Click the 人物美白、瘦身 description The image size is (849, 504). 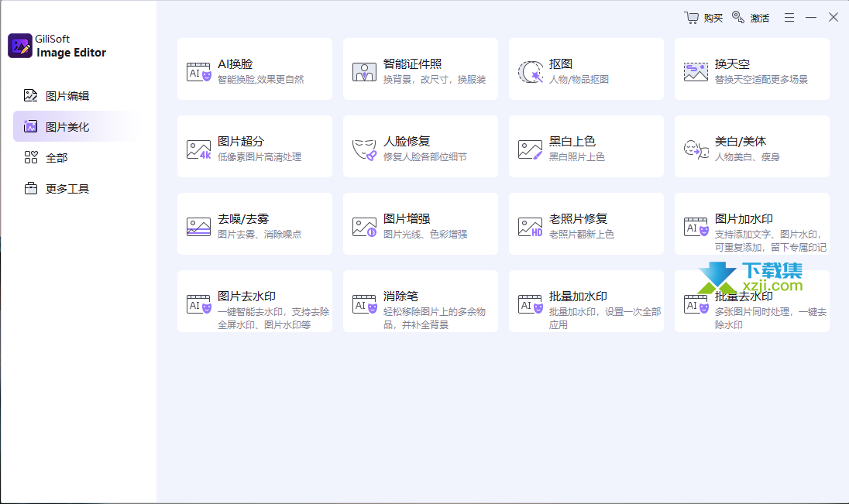748,157
